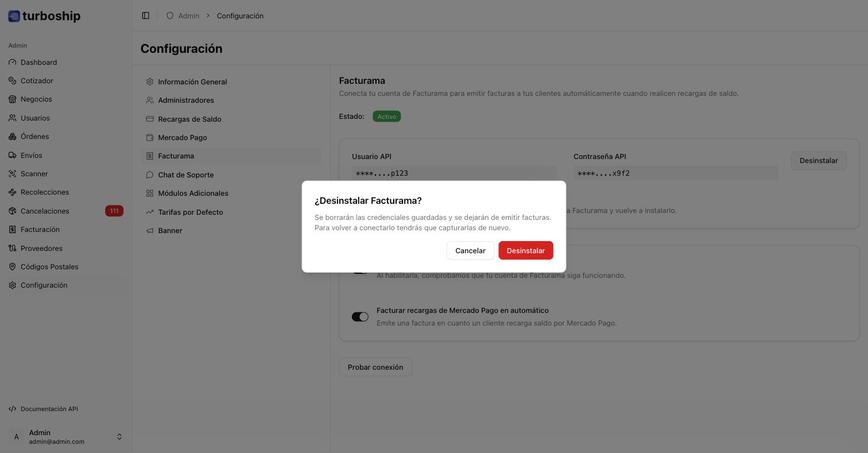Viewport: 868px width, 453px height.
Task: Click Probar conexión button
Action: [375, 367]
